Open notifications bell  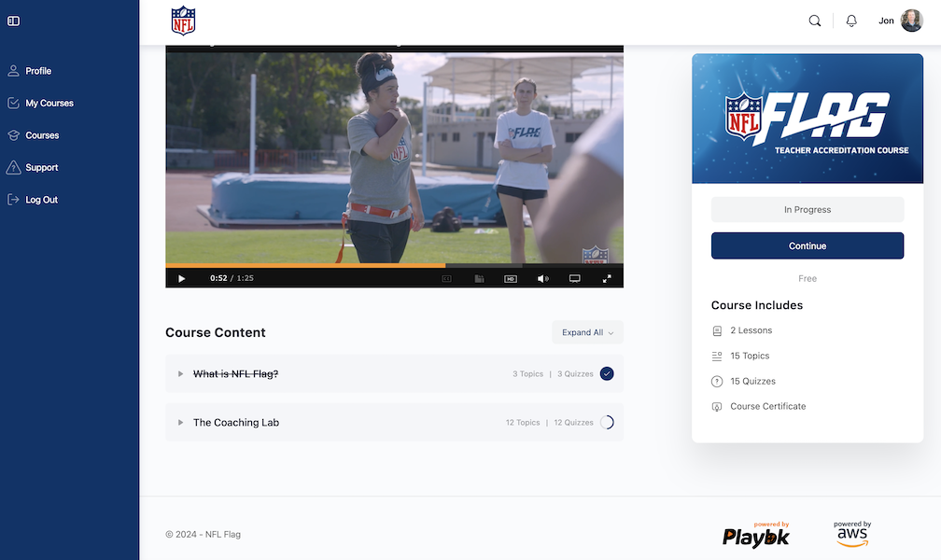[x=851, y=21]
